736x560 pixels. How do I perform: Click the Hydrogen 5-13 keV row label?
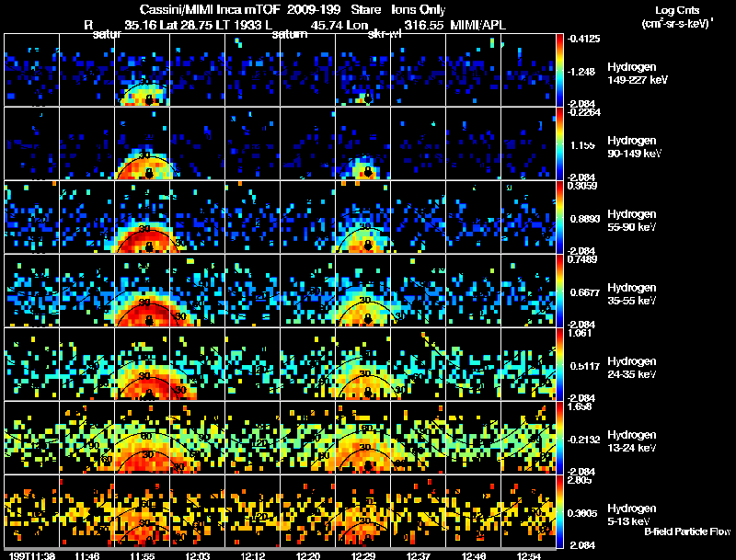632,515
